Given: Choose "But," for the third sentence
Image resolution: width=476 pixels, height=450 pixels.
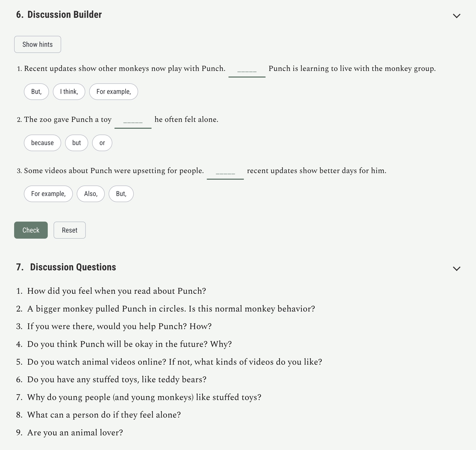Looking at the screenshot, I should coord(121,194).
